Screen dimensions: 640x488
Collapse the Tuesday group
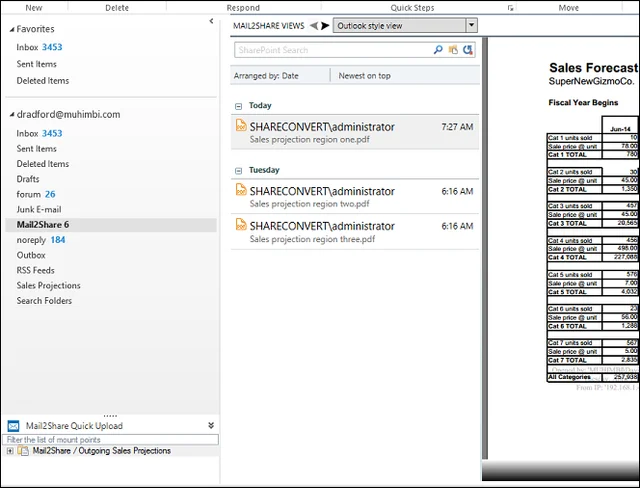point(238,171)
